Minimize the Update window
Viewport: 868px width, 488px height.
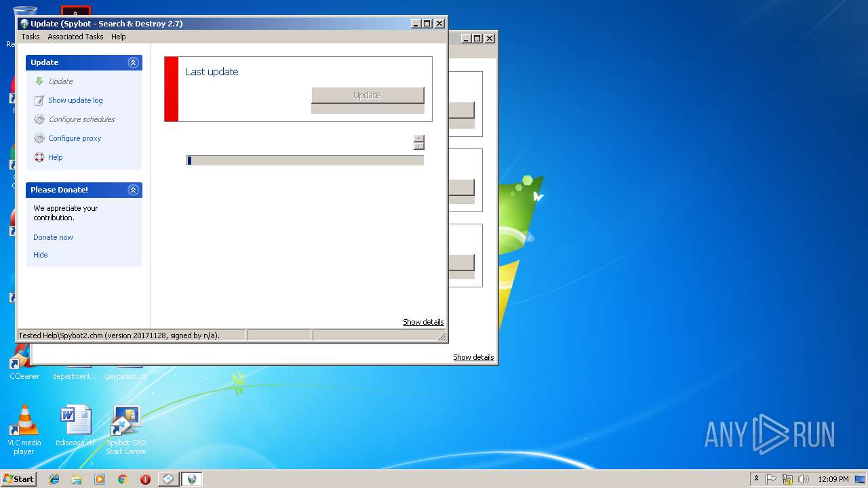click(x=416, y=24)
